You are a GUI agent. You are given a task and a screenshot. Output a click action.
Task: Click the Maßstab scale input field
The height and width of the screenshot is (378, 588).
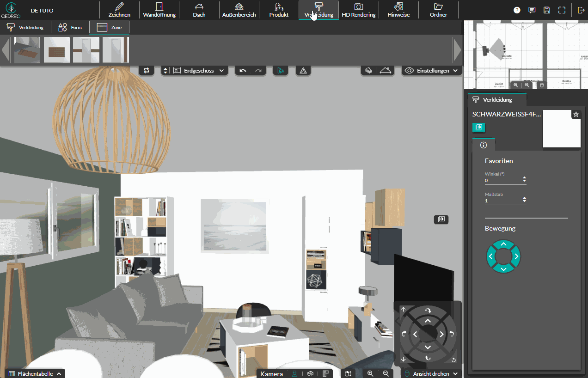503,201
